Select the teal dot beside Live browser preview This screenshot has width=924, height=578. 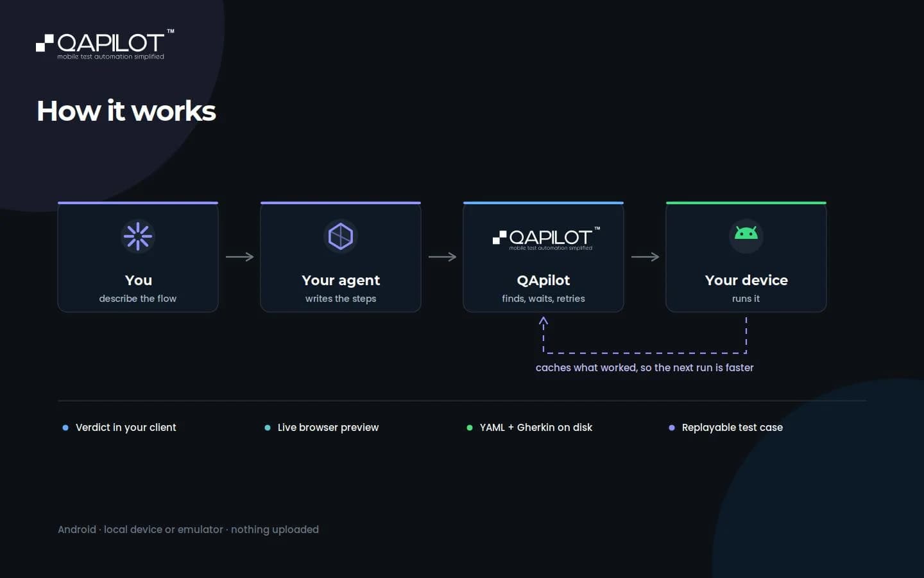tap(268, 428)
